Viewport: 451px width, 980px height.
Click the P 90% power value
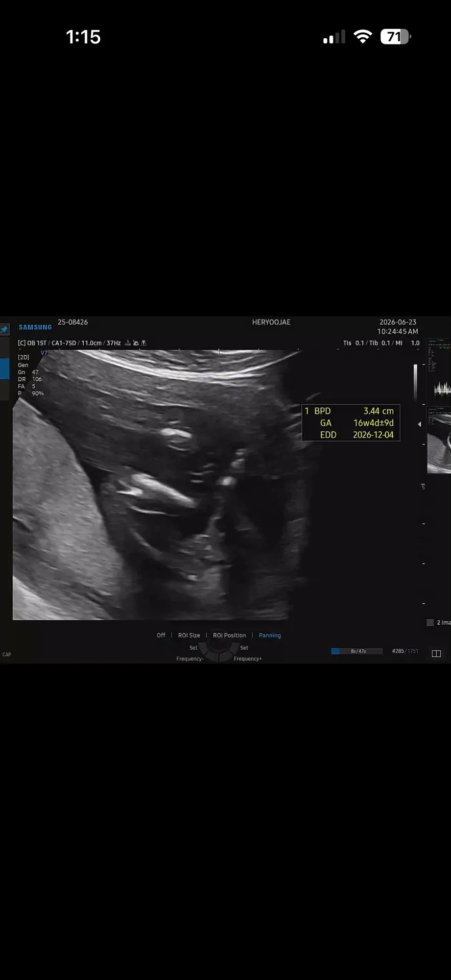(x=31, y=394)
